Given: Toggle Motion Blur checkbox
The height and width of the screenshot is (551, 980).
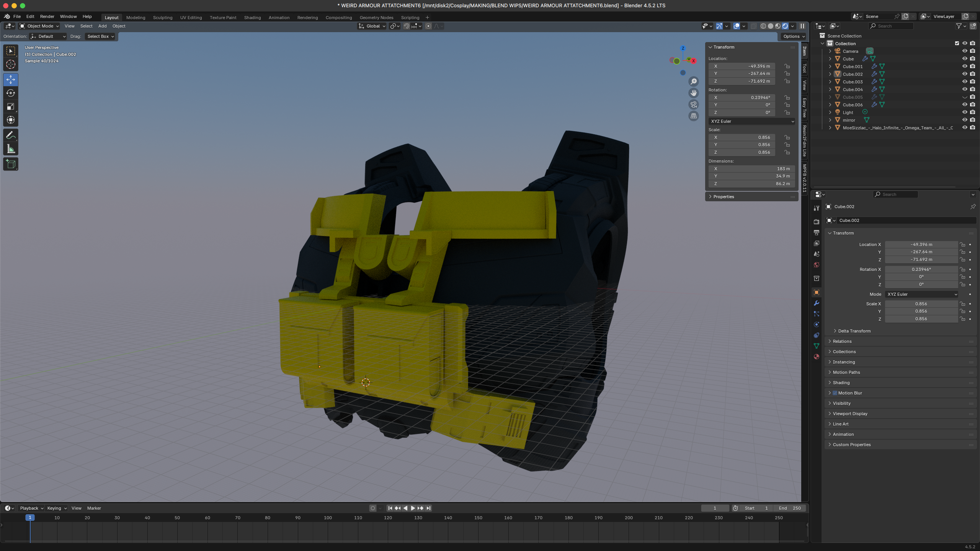Looking at the screenshot, I should (x=835, y=393).
